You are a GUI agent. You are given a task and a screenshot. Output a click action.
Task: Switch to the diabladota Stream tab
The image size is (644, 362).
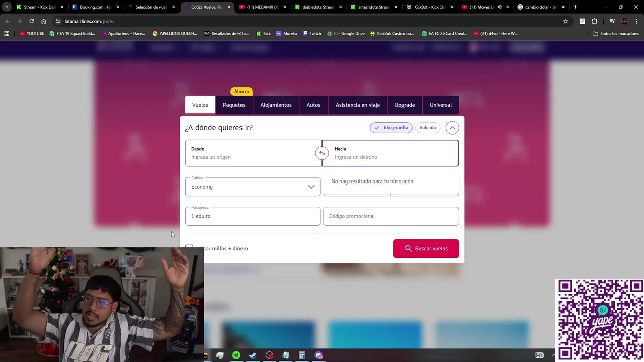pos(317,7)
